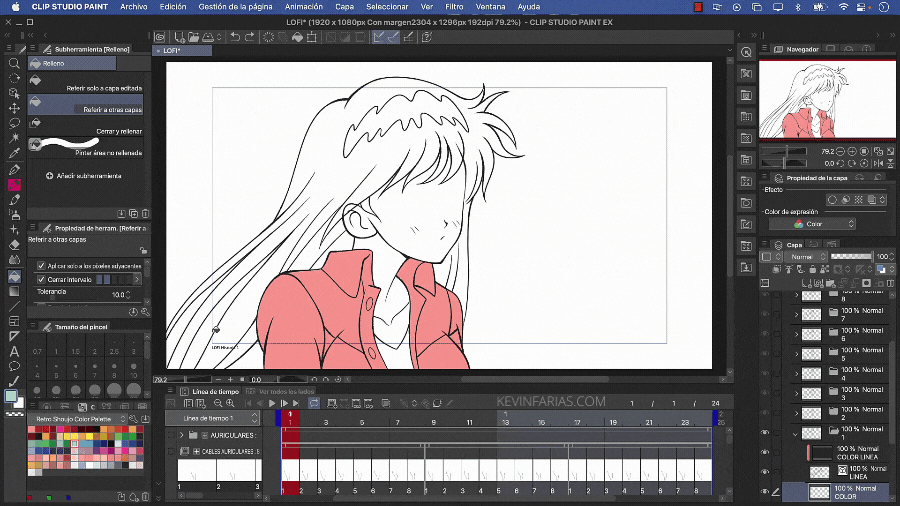The width and height of the screenshot is (900, 506).
Task: Hide the COLOR layer with eye icon
Action: (x=765, y=491)
